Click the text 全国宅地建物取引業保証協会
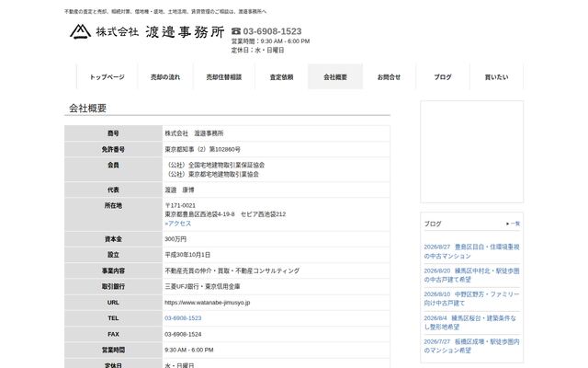This screenshot has height=368, width=588. [x=227, y=165]
